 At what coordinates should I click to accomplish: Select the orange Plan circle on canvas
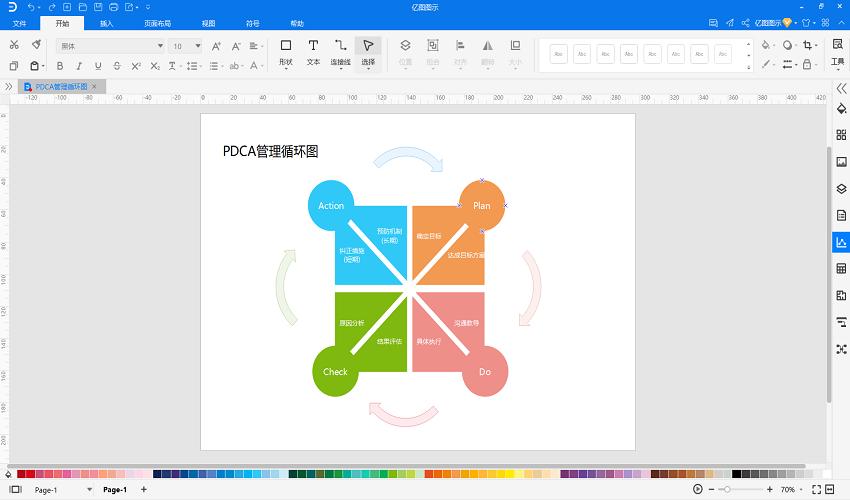click(x=482, y=205)
